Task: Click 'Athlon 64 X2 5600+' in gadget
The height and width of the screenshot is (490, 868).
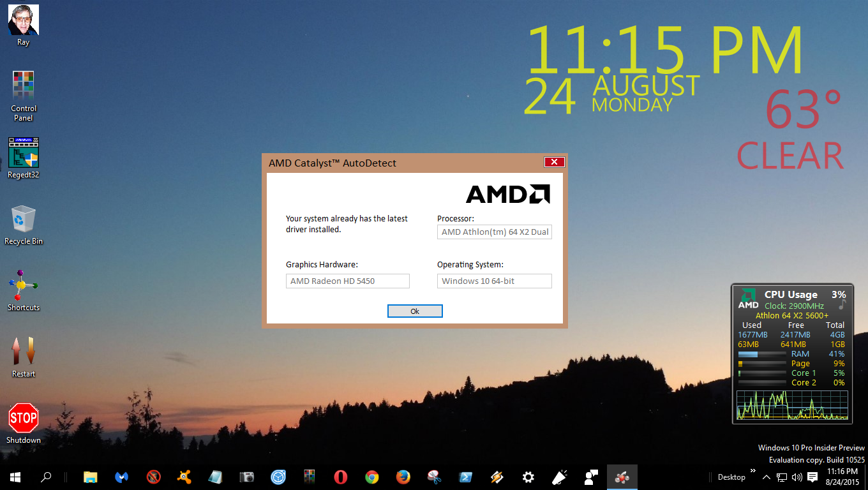Action: (792, 315)
